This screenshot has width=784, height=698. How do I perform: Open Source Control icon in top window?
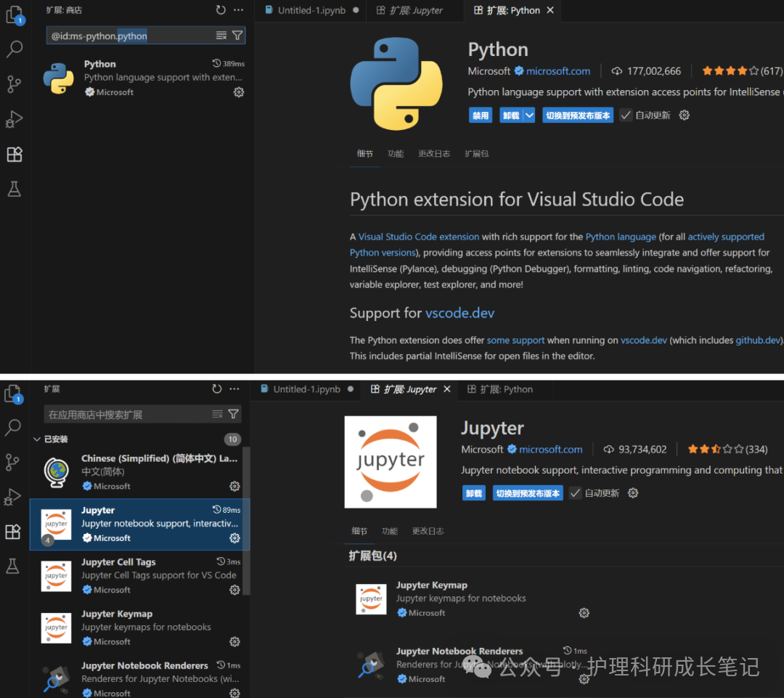(x=15, y=84)
